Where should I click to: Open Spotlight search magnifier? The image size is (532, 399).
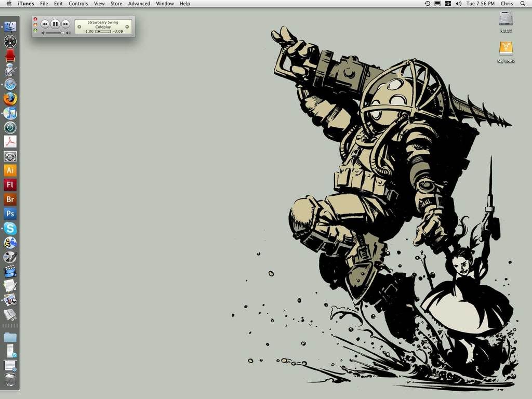523,4
